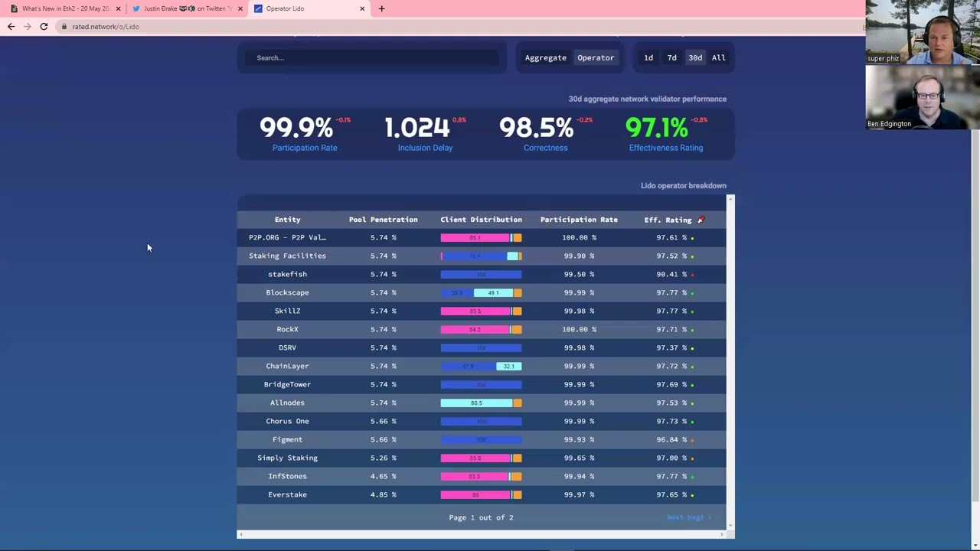Click the table horizontal scrollbar
The image size is (980, 551).
tap(482, 534)
